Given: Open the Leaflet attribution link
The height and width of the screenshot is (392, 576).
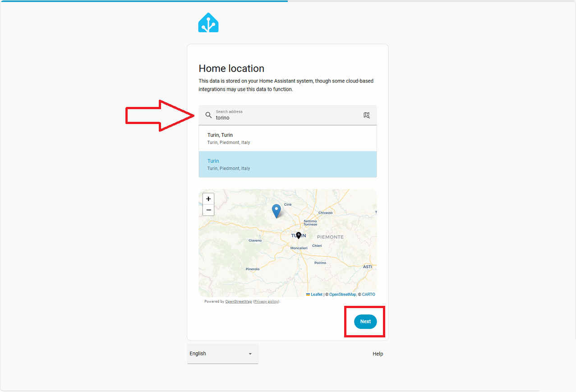Looking at the screenshot, I should click(x=317, y=295).
